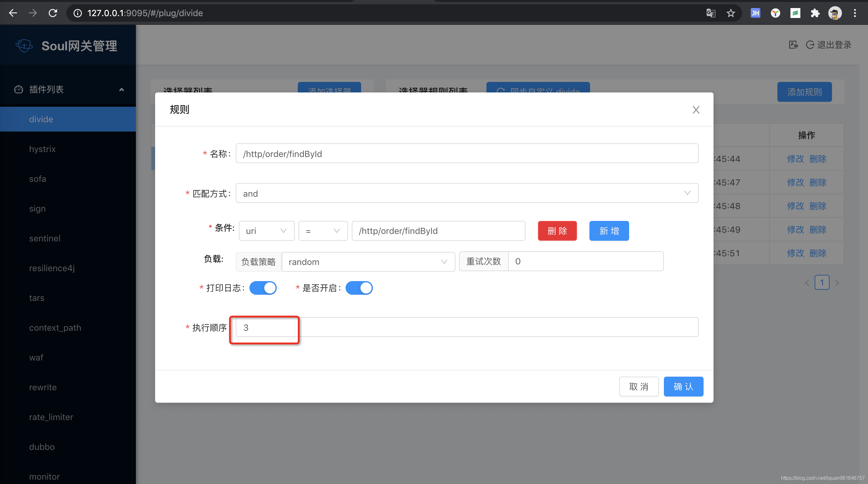Click 删除 in the :45:48 row
The image size is (868, 484).
click(818, 206)
